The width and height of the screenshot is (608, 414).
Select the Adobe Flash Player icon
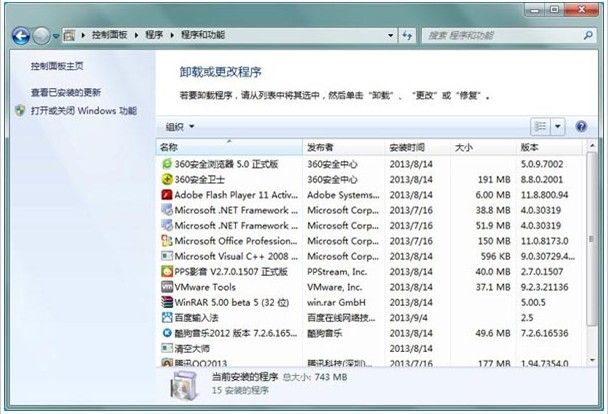click(167, 195)
